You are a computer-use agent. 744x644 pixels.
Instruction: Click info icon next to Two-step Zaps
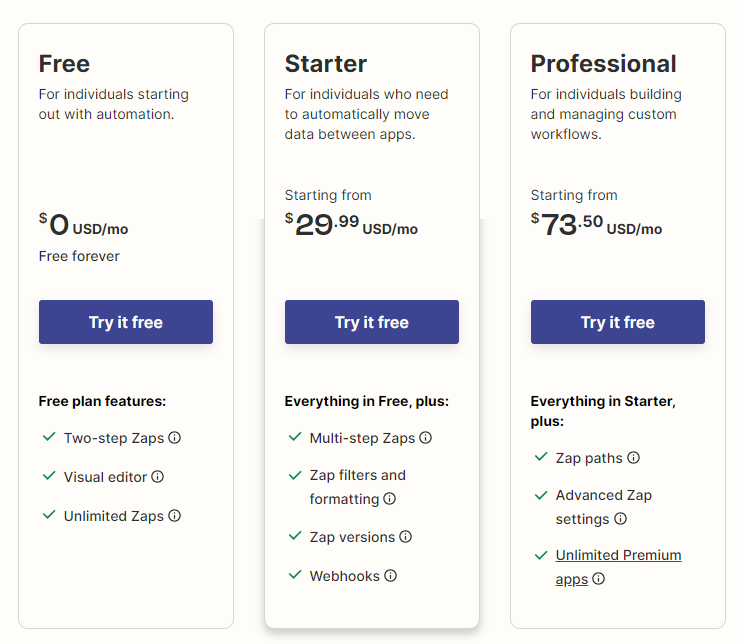click(x=175, y=438)
